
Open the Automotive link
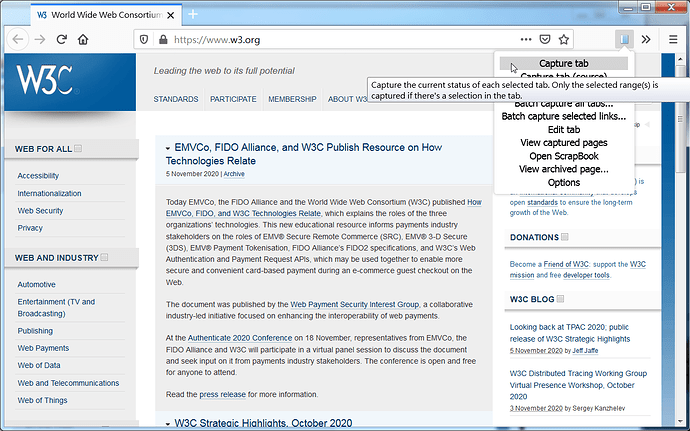click(37, 284)
